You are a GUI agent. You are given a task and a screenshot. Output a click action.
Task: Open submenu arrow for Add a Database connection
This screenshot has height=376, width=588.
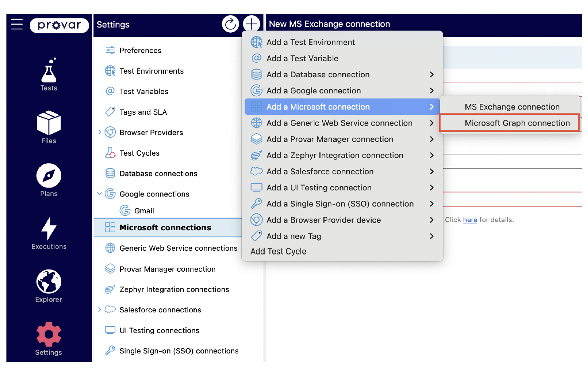[432, 74]
